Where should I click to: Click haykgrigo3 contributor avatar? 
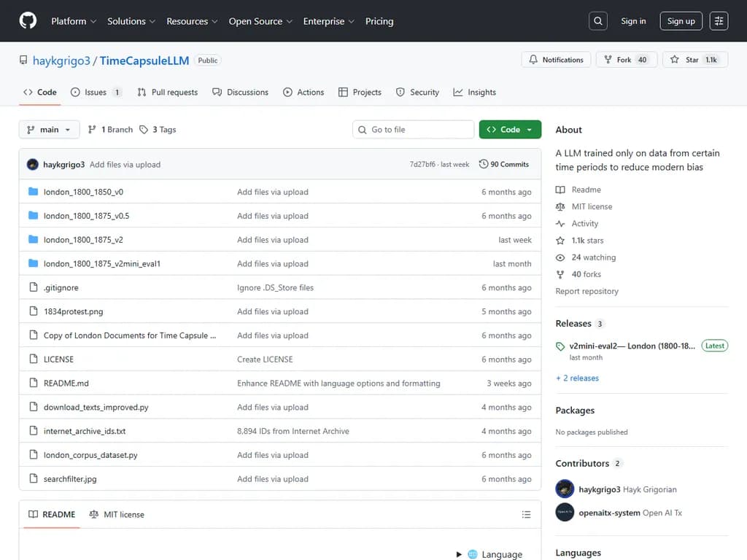(565, 489)
